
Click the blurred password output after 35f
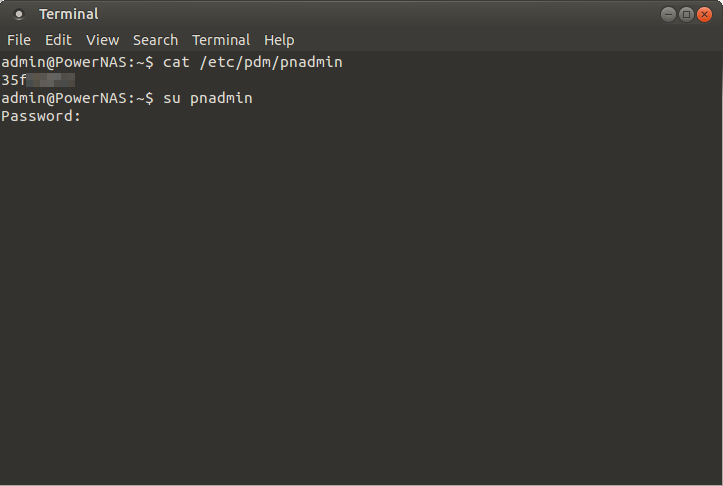[51, 80]
